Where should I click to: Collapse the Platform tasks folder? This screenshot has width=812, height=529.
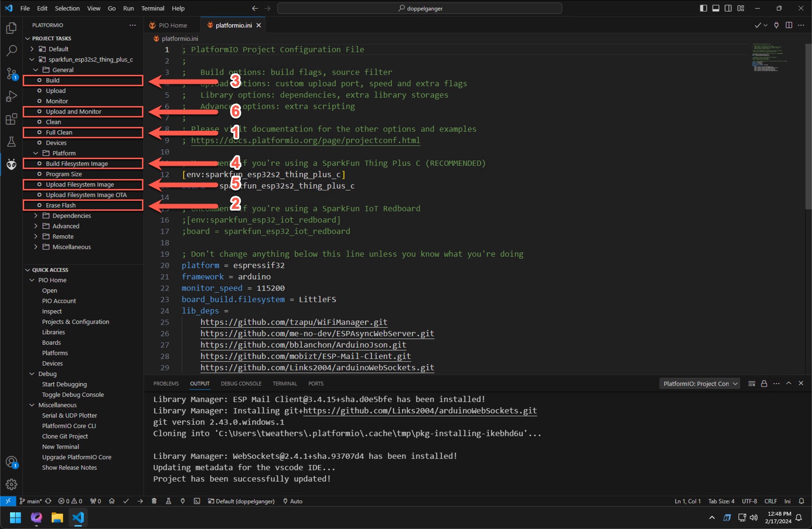(x=35, y=153)
